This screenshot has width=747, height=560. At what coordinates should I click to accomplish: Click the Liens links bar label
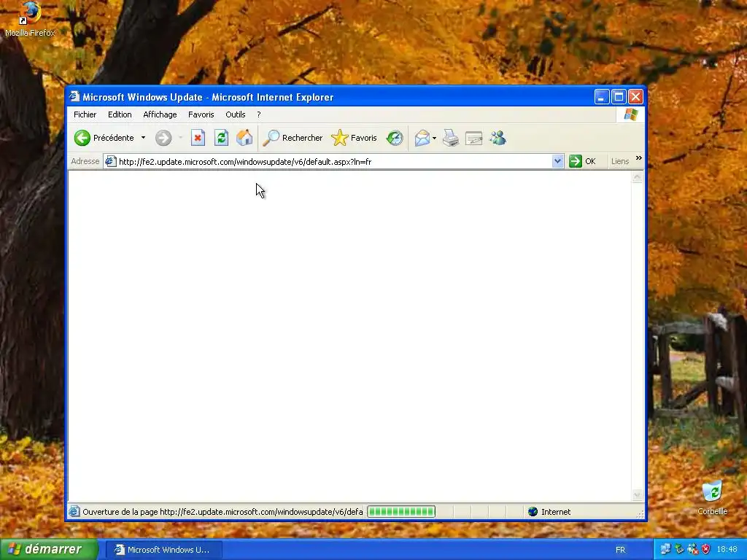[620, 161]
